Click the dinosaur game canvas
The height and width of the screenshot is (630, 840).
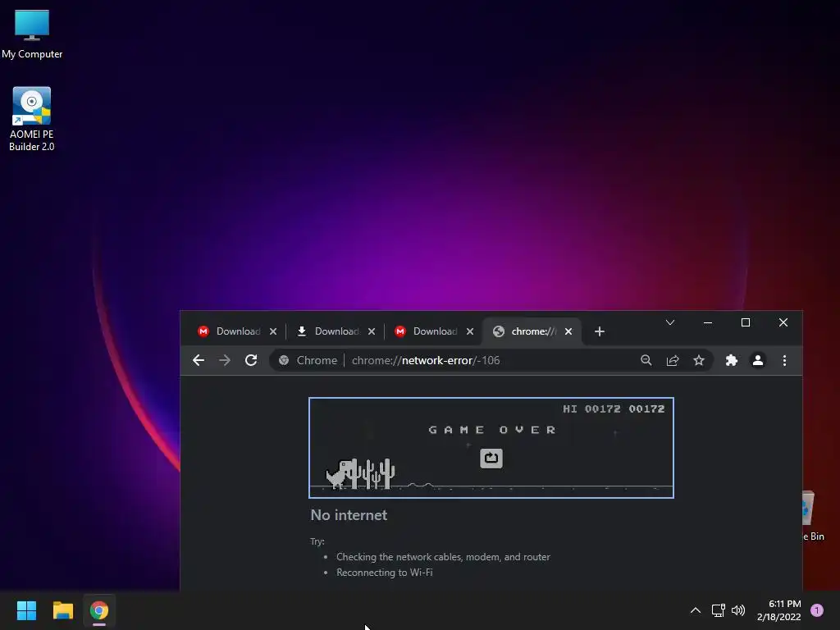tap(491, 448)
